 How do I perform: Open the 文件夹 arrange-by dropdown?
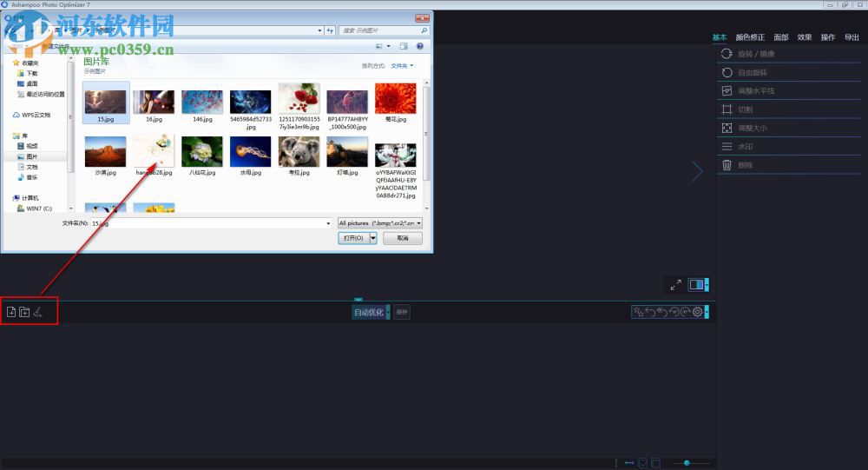[x=402, y=65]
